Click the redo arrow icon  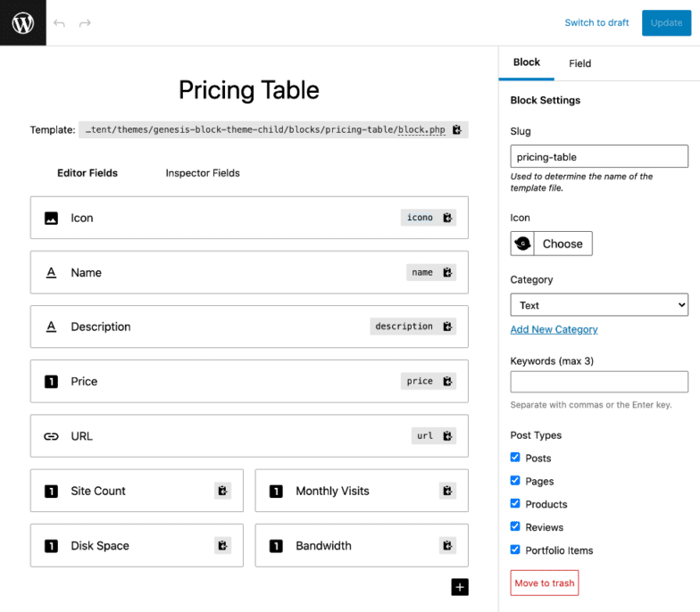pos(85,23)
